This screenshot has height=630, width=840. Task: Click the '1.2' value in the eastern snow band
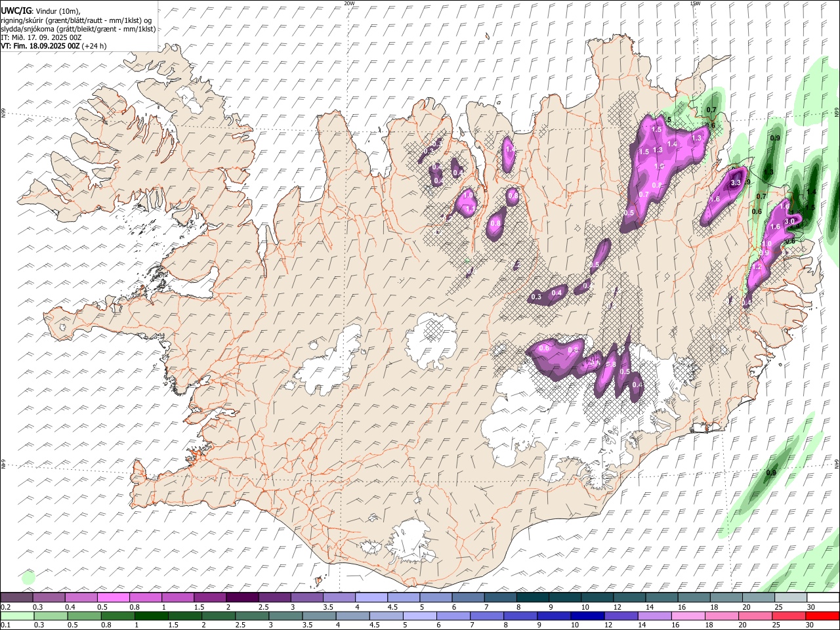point(757,267)
